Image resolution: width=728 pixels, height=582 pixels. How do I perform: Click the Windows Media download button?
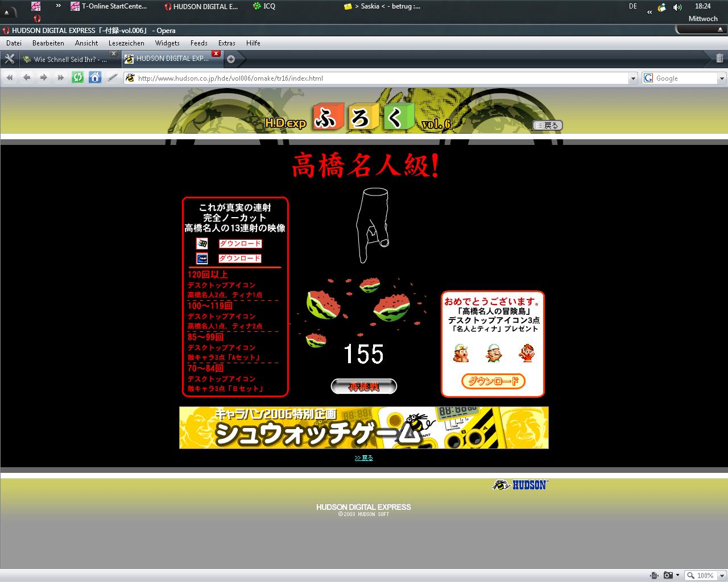[240, 243]
